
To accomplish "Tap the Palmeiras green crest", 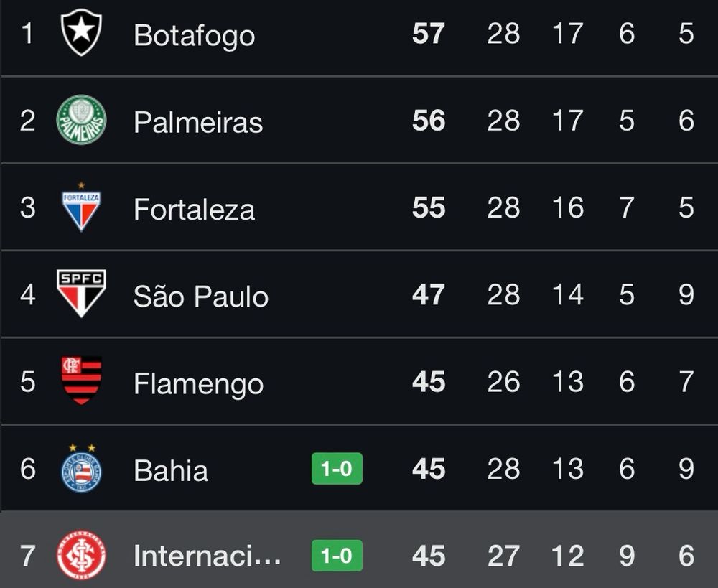I will (82, 120).
